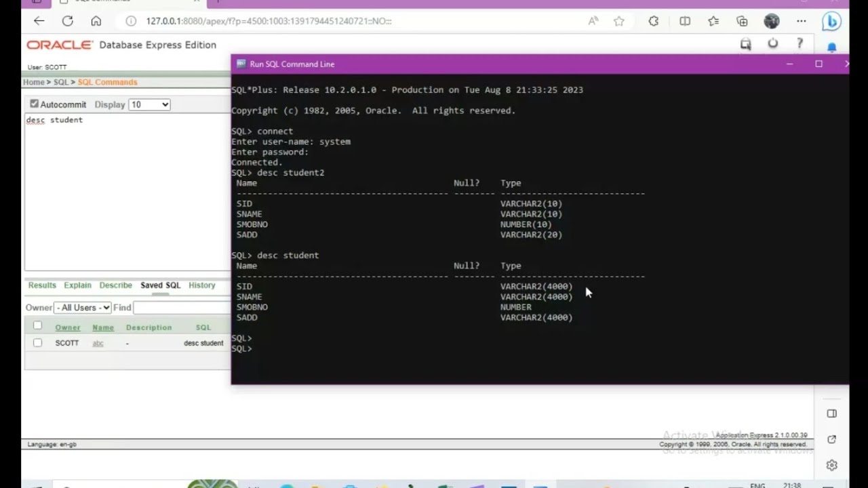Click the sidebar open-in-new-window icon
The height and width of the screenshot is (488, 868).
[832, 439]
